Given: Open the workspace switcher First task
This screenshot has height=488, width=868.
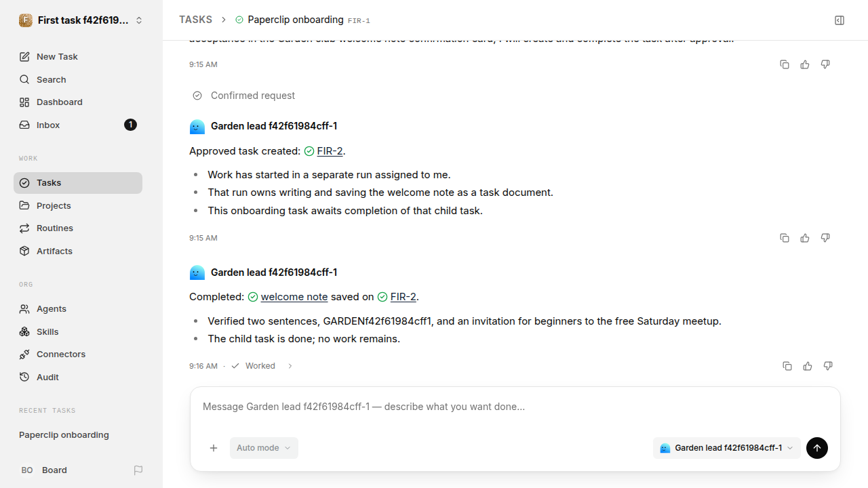Looking at the screenshot, I should (81, 20).
